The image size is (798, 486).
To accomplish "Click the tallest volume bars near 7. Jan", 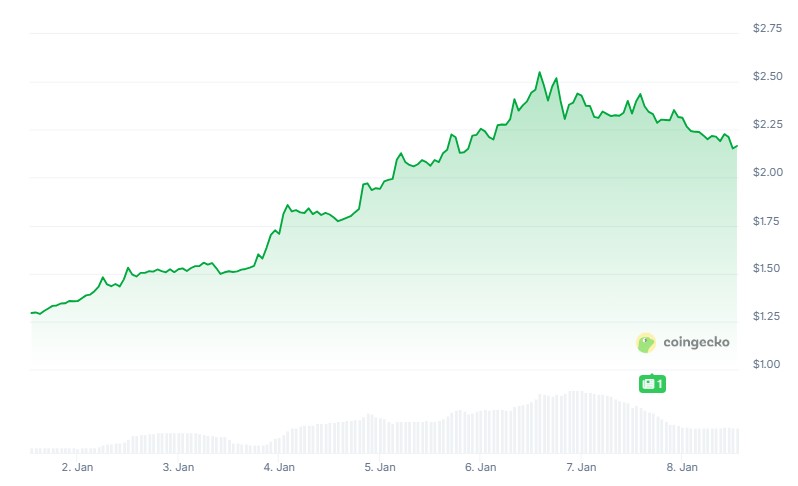I will (574, 422).
